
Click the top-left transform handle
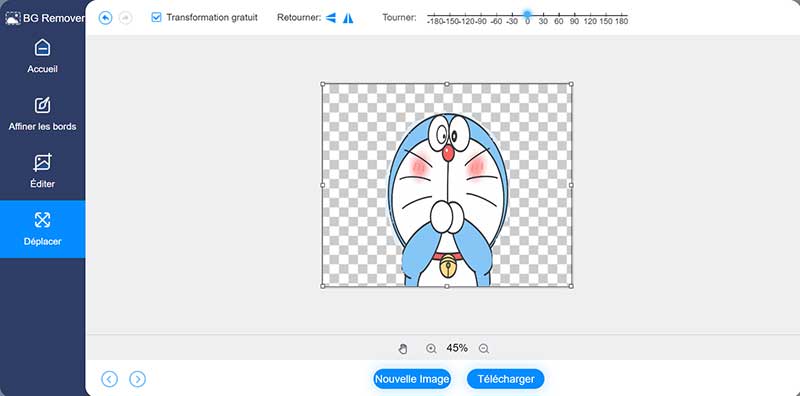[322, 84]
